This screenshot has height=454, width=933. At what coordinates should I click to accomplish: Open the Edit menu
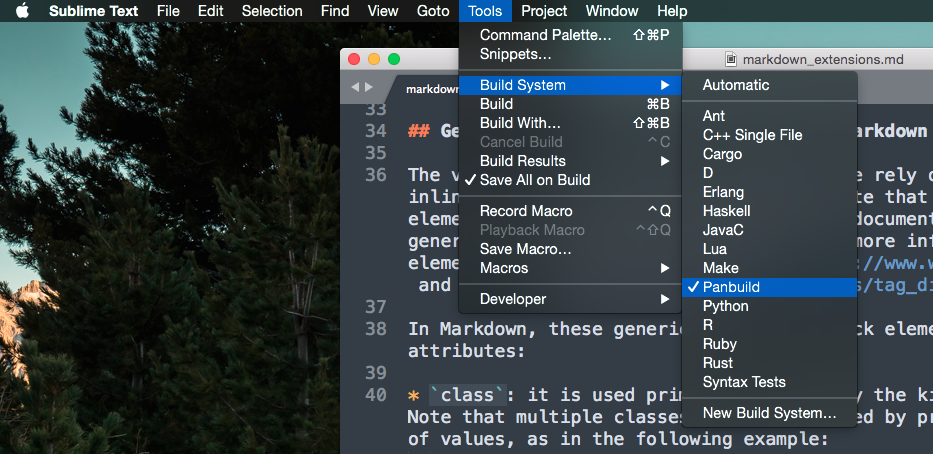click(x=211, y=11)
